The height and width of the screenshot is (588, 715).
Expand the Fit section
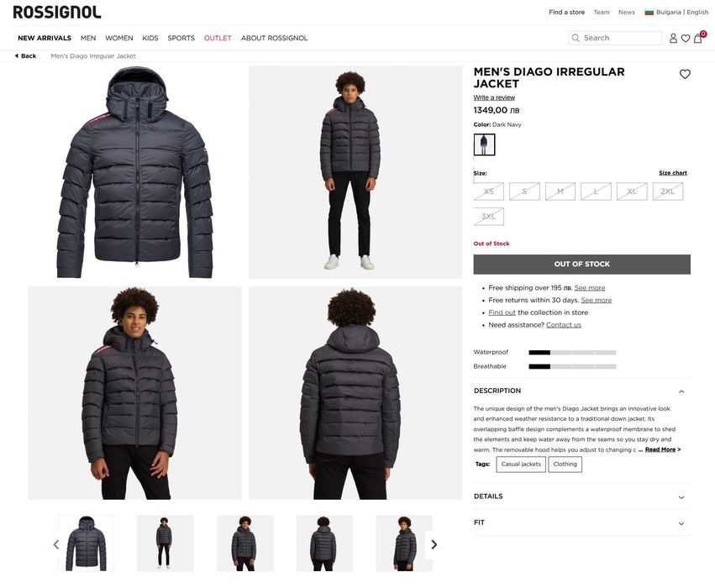582,522
